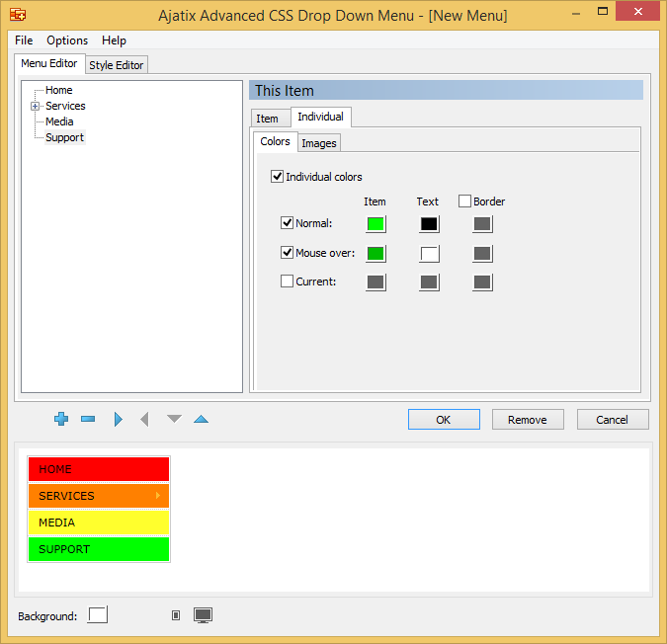Viewport: 667px width, 644px height.
Task: Click the blue minus remove item icon
Action: 88,419
